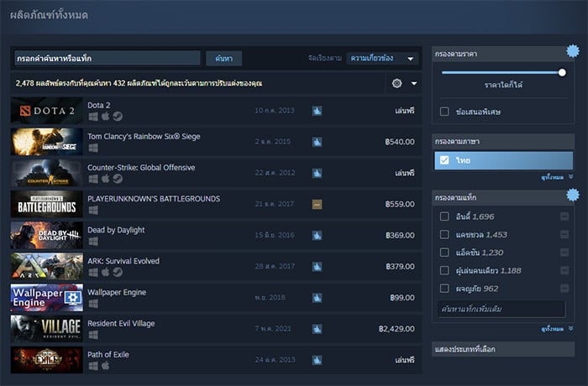Click Windows icon under Wallpaper Engine
This screenshot has height=386, width=588.
93,304
